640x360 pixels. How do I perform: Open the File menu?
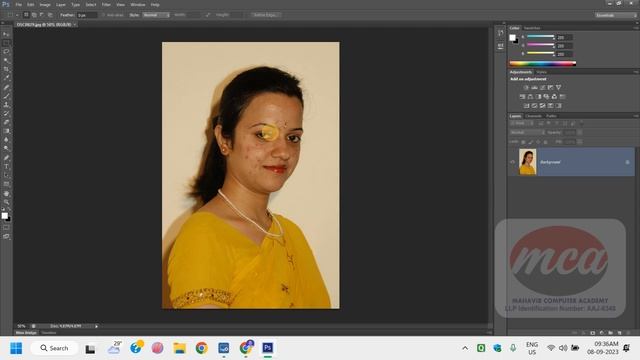point(18,4)
